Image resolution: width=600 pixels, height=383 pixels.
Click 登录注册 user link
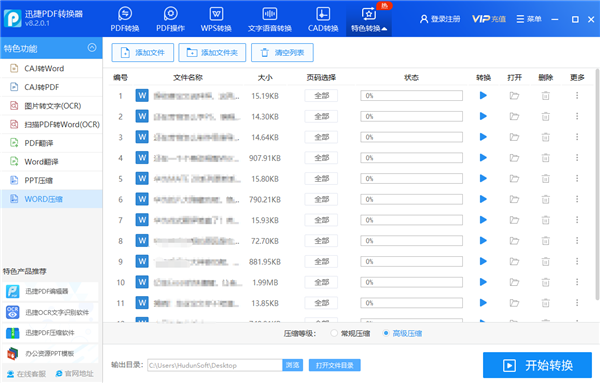(440, 19)
